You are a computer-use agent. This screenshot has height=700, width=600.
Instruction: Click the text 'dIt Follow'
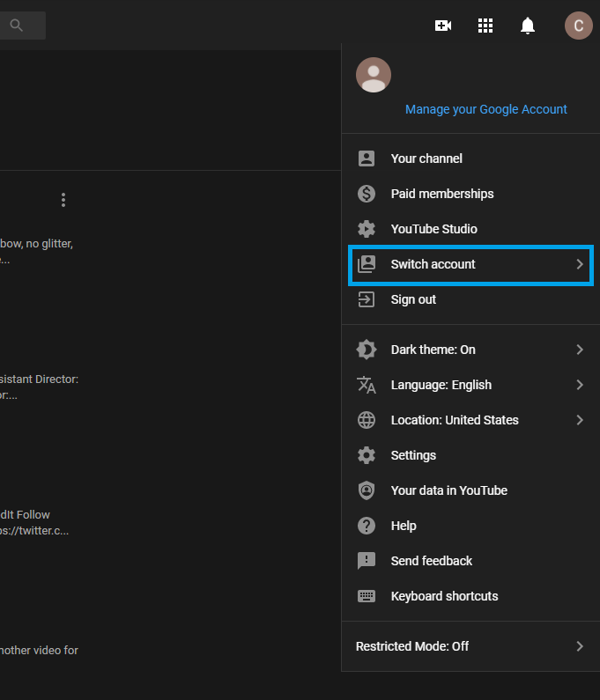[25, 515]
